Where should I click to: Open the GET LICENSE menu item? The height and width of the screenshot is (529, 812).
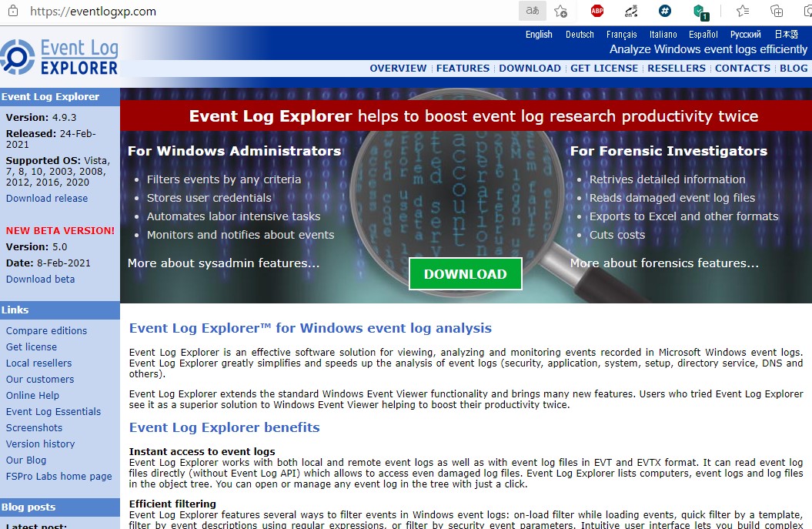coord(604,69)
